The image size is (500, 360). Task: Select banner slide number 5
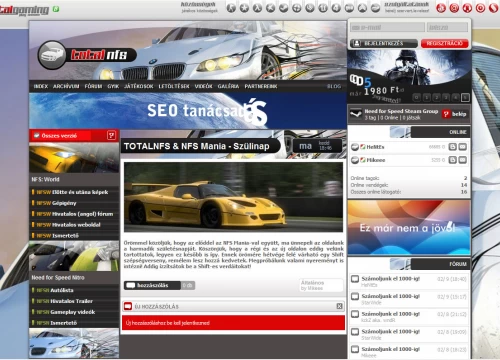[x=465, y=98]
